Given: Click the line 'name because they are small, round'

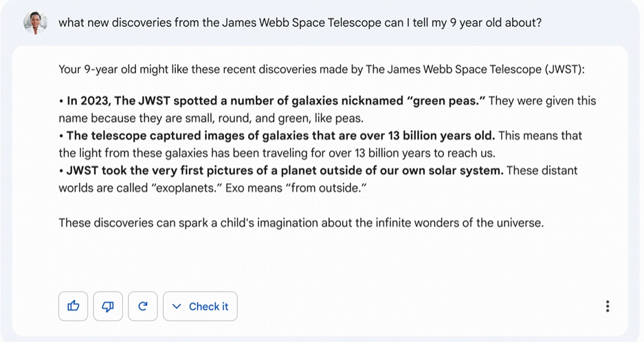Looking at the screenshot, I should coord(211,118).
